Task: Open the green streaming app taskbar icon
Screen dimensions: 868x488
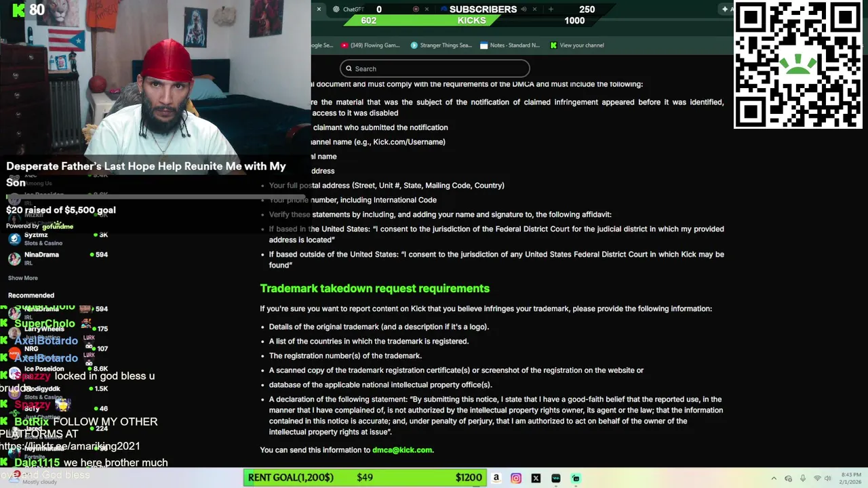Action: coord(576,478)
